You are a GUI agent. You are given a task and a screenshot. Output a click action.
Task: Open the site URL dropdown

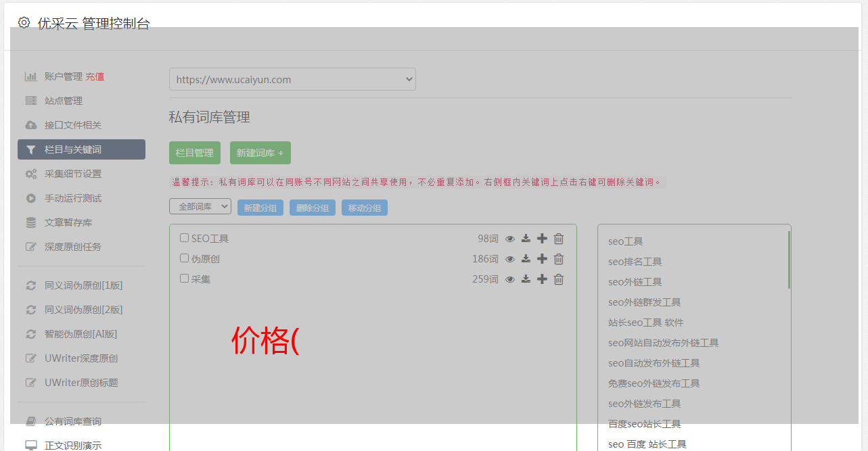point(292,79)
